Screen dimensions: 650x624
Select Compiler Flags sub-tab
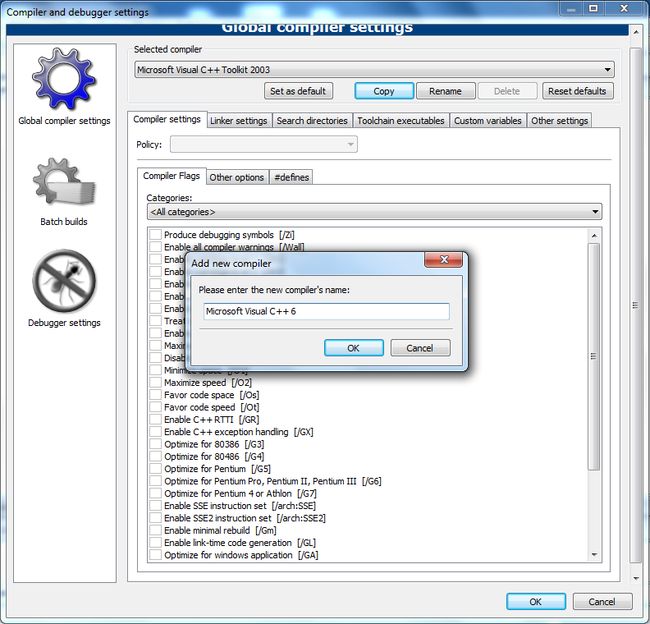(x=172, y=176)
